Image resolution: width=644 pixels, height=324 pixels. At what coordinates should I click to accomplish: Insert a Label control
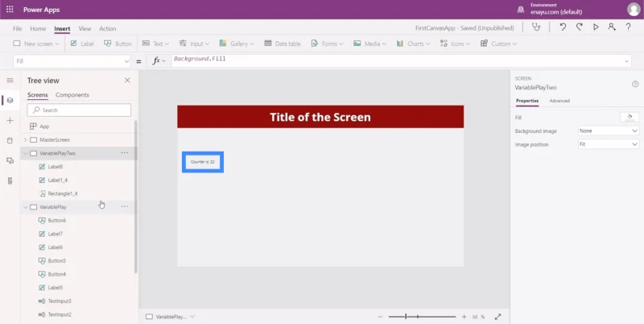(82, 44)
